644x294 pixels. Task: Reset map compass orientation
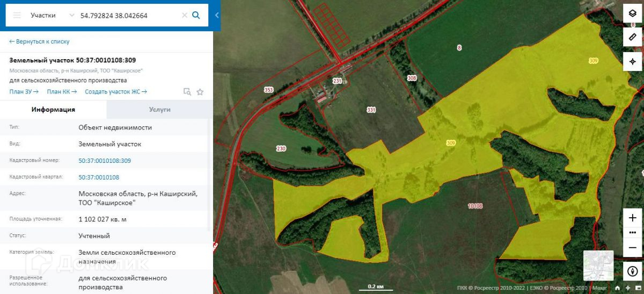[633, 270]
